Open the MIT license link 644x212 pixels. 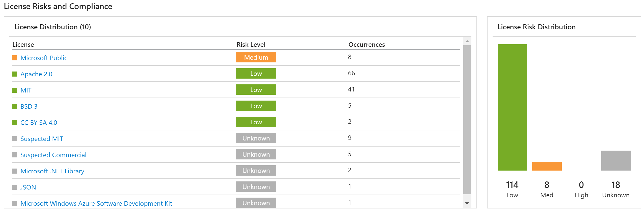26,90
